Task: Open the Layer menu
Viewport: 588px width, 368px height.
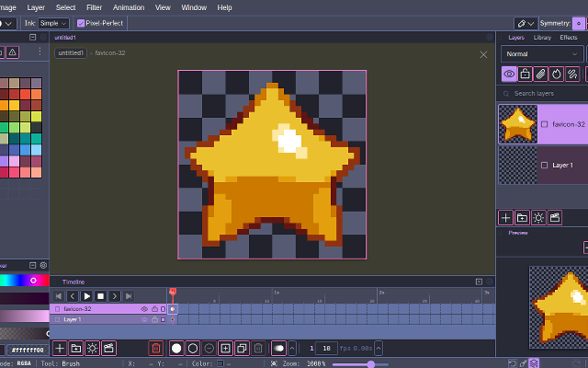Action: [x=36, y=7]
